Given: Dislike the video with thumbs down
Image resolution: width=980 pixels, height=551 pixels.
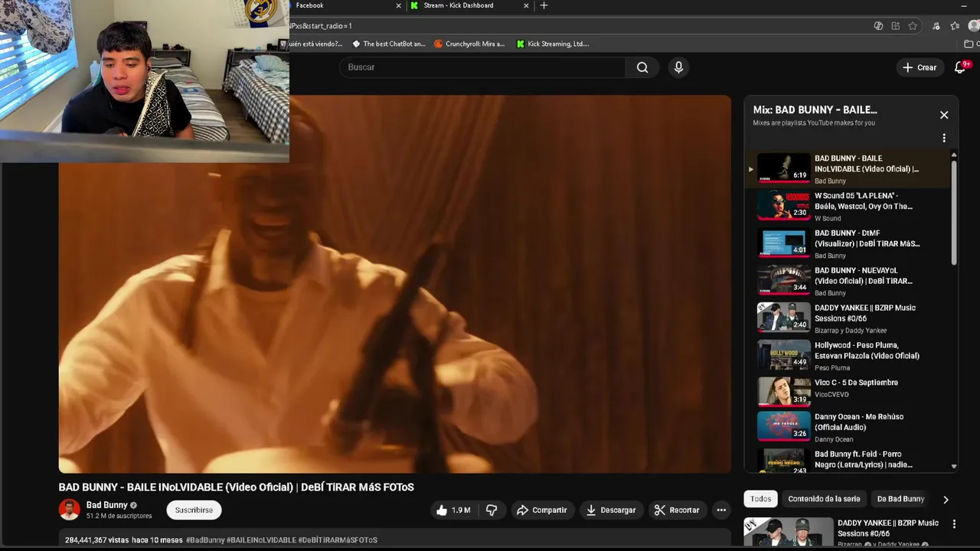Looking at the screenshot, I should click(x=492, y=510).
